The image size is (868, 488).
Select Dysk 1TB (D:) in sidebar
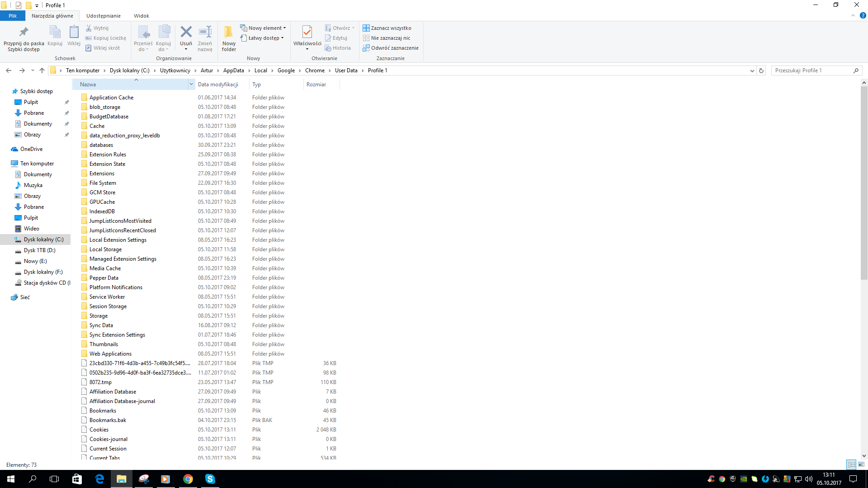coord(40,250)
